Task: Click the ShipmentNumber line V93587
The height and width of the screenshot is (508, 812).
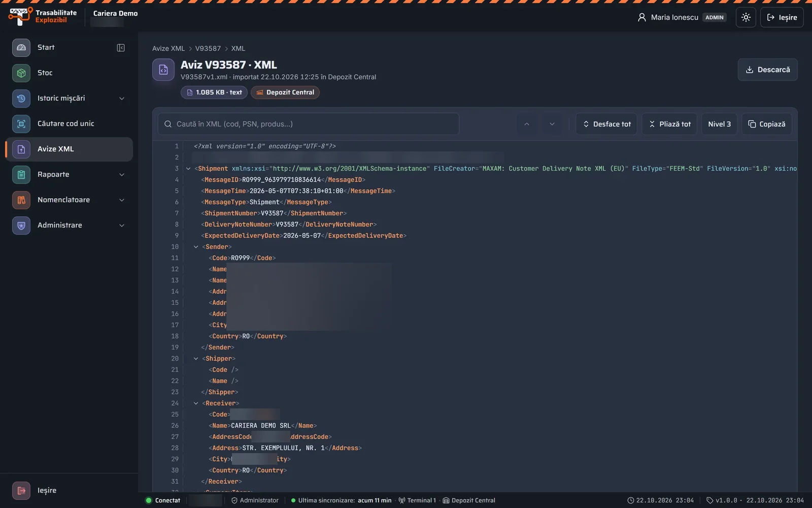Action: [x=274, y=213]
